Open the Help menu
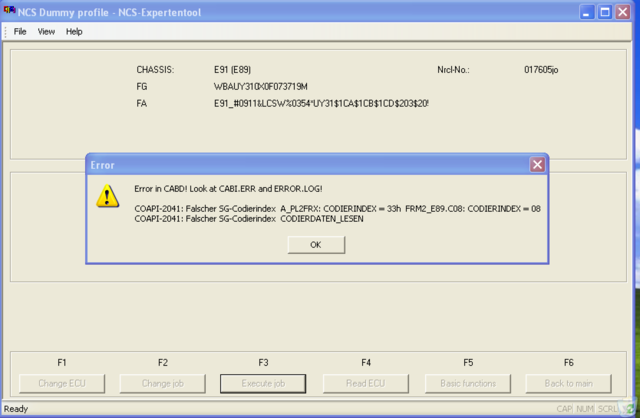The width and height of the screenshot is (640, 418). pos(74,32)
